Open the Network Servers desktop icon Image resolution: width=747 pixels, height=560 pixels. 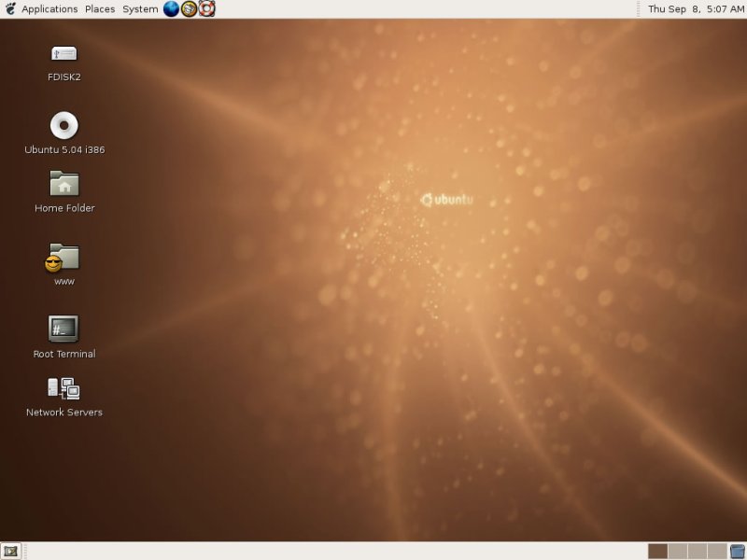pos(63,388)
